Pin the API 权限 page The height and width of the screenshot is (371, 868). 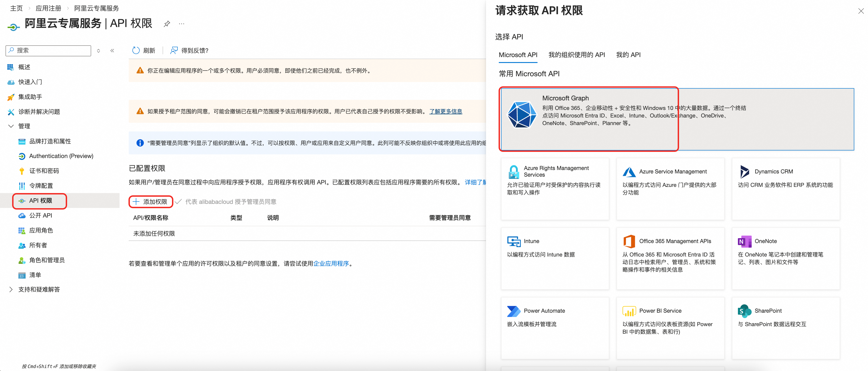[x=167, y=24]
